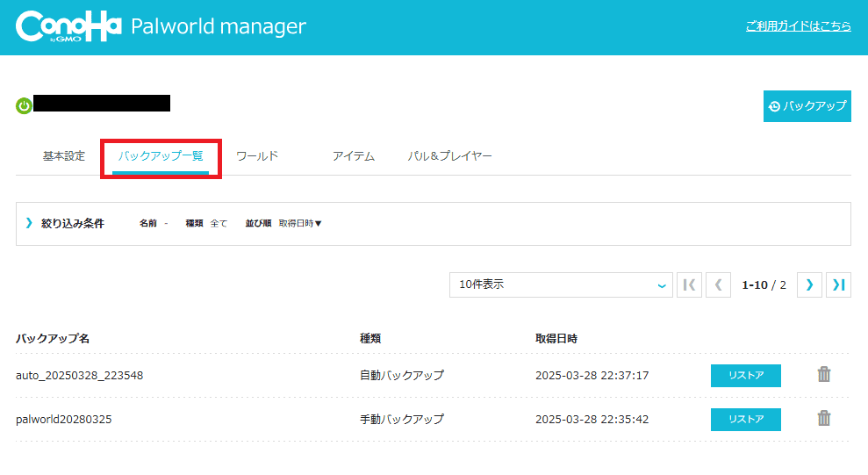This screenshot has width=868, height=475.
Task: Open the ご利用ガイドはこちら link
Action: click(x=799, y=26)
